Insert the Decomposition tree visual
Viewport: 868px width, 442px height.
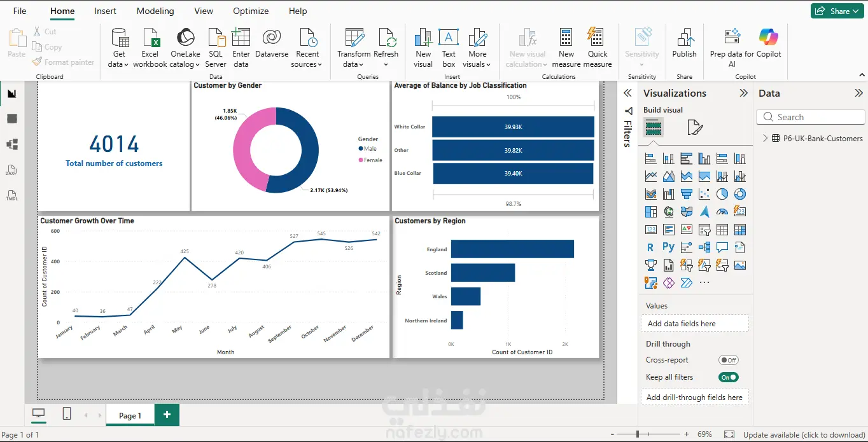[x=704, y=247]
